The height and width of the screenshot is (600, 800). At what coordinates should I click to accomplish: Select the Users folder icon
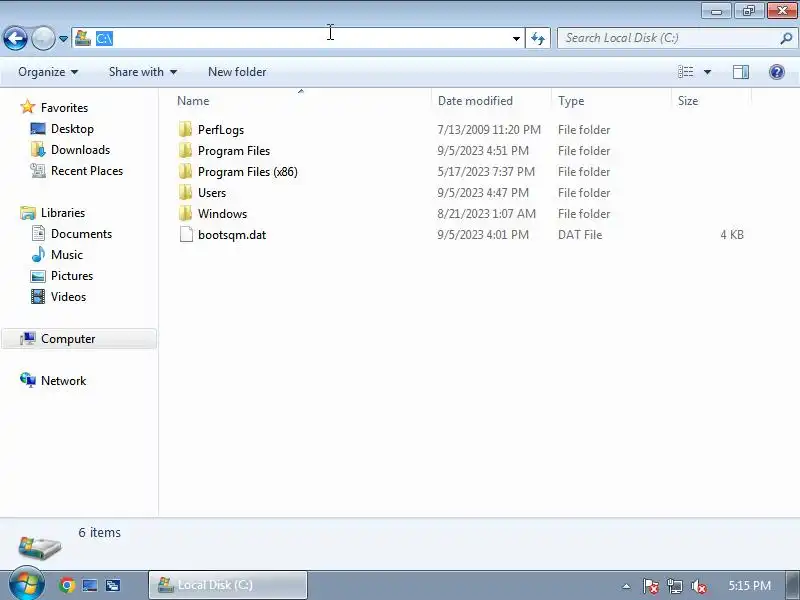click(186, 192)
